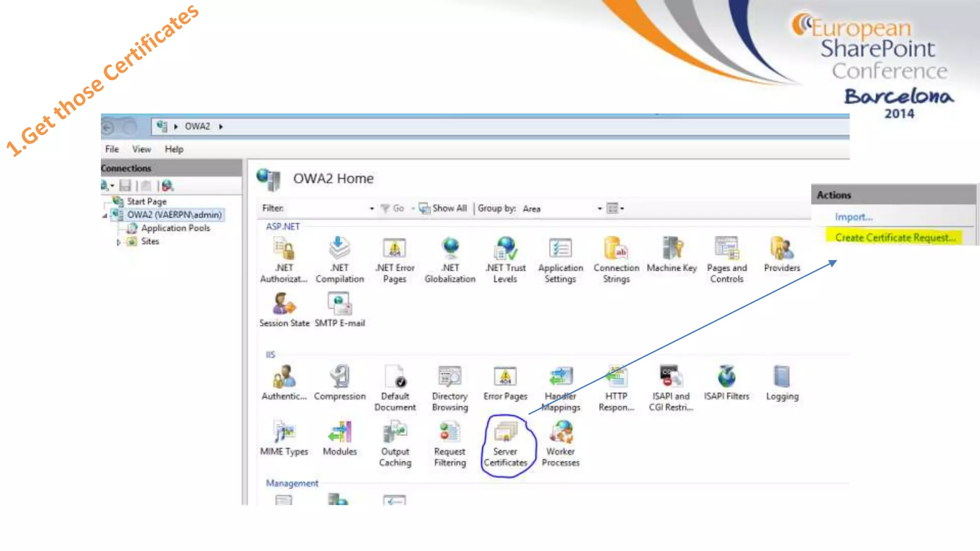
Task: Open the Handler Mappings feature
Action: click(x=561, y=379)
